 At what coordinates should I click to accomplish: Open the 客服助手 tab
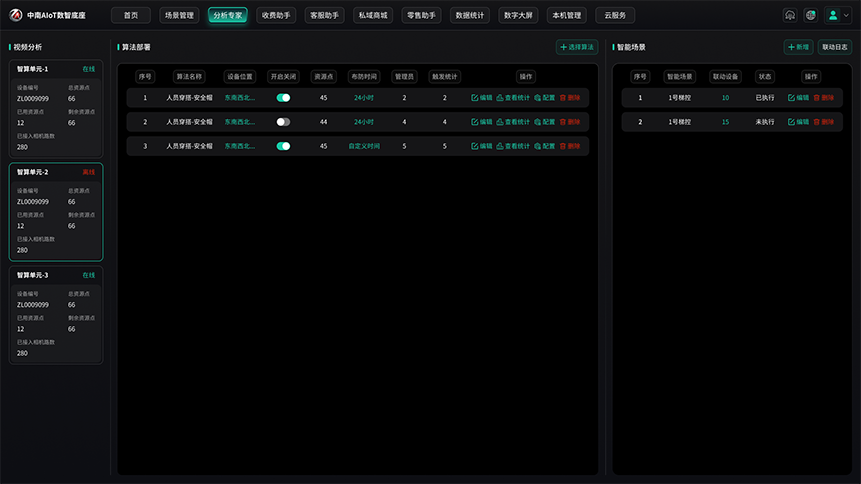tap(325, 15)
